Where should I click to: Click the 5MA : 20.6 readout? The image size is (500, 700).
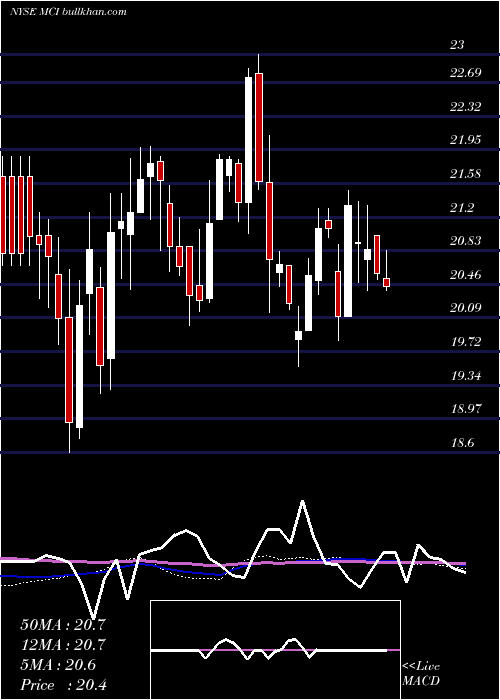coord(58,665)
